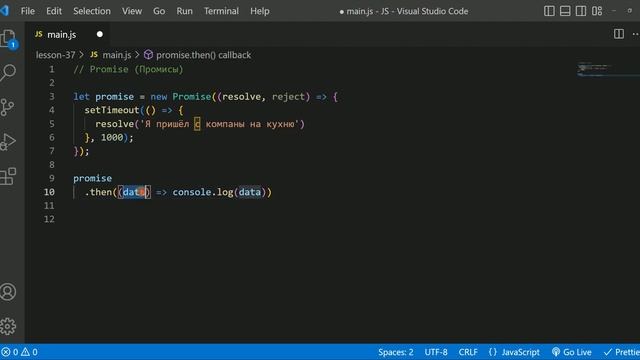Split the editor to the right
The width and height of the screenshot is (640, 360).
(619, 34)
